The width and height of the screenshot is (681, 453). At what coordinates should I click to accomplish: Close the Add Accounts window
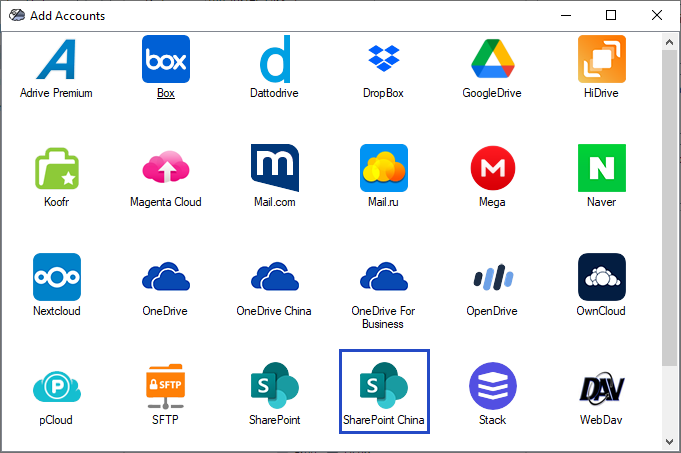click(x=657, y=15)
